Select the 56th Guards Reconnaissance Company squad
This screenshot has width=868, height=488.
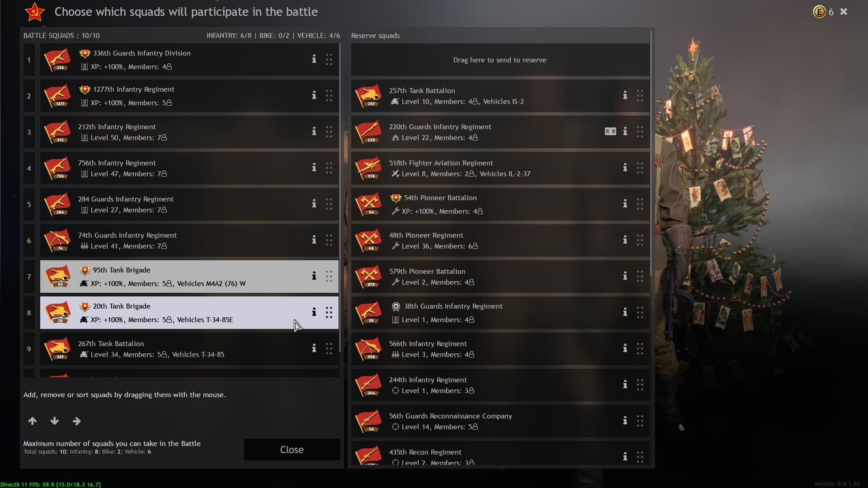[500, 421]
